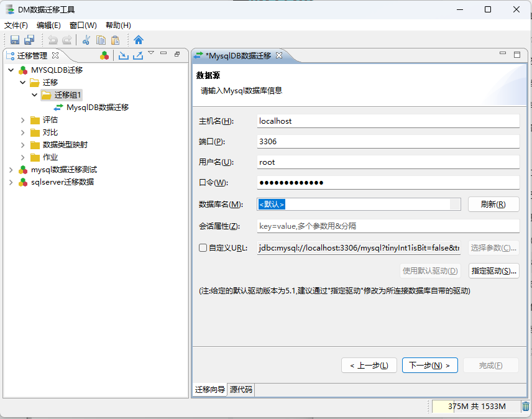Image resolution: width=532 pixels, height=419 pixels.
Task: Click new project icon in 迁移管理 panel
Action: coord(104,55)
